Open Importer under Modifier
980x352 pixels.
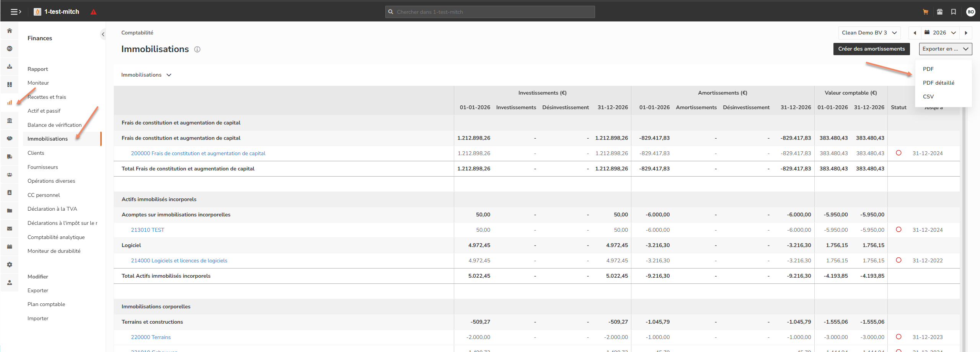pos(38,318)
